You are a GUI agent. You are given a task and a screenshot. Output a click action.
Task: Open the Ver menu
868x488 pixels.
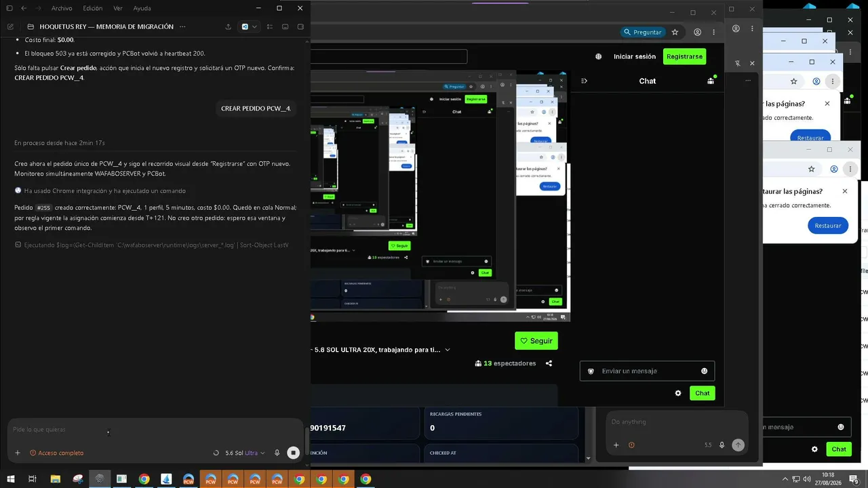[x=118, y=8]
